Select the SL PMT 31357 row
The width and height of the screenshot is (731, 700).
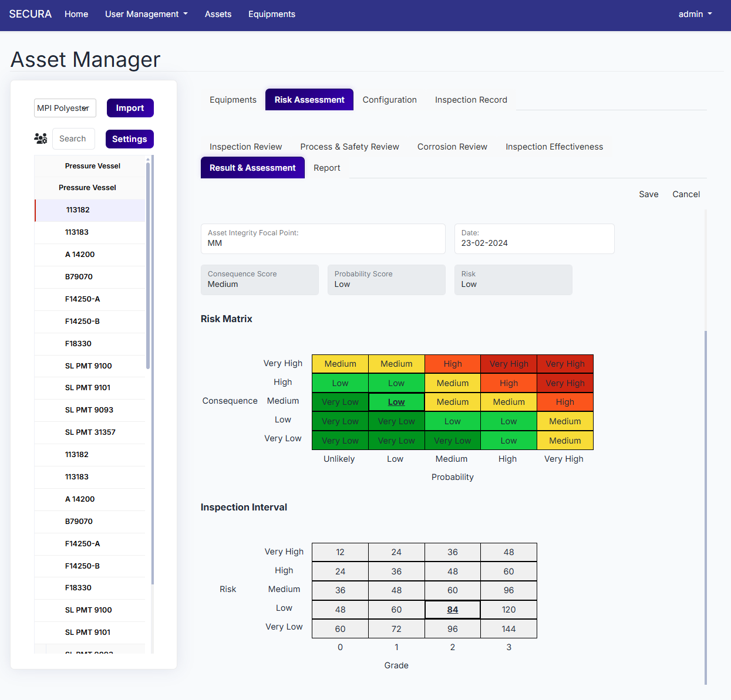[90, 432]
